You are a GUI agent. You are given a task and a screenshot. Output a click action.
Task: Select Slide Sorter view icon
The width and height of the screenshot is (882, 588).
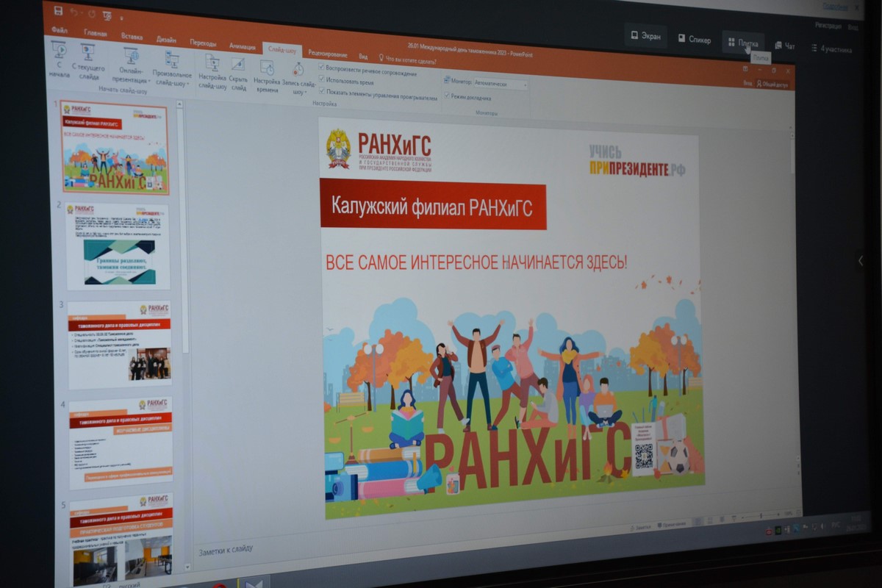(x=710, y=520)
